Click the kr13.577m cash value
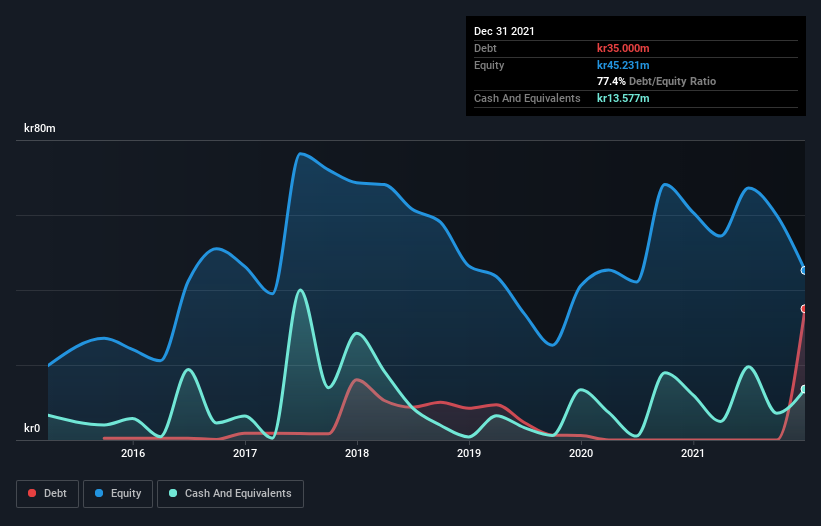 click(623, 98)
